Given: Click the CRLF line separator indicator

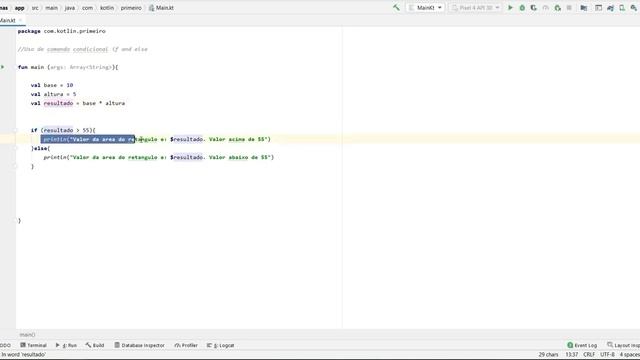Looking at the screenshot, I should click(589, 355).
